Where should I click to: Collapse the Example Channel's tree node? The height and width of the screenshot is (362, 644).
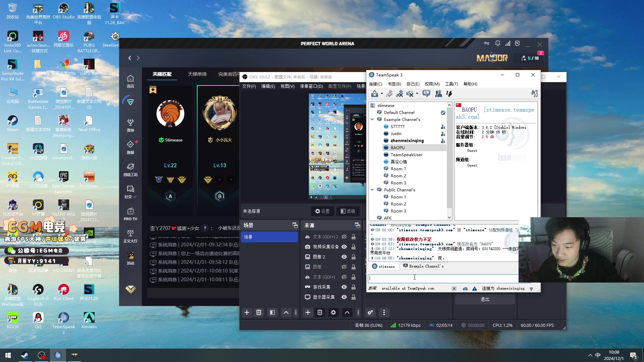[372, 119]
